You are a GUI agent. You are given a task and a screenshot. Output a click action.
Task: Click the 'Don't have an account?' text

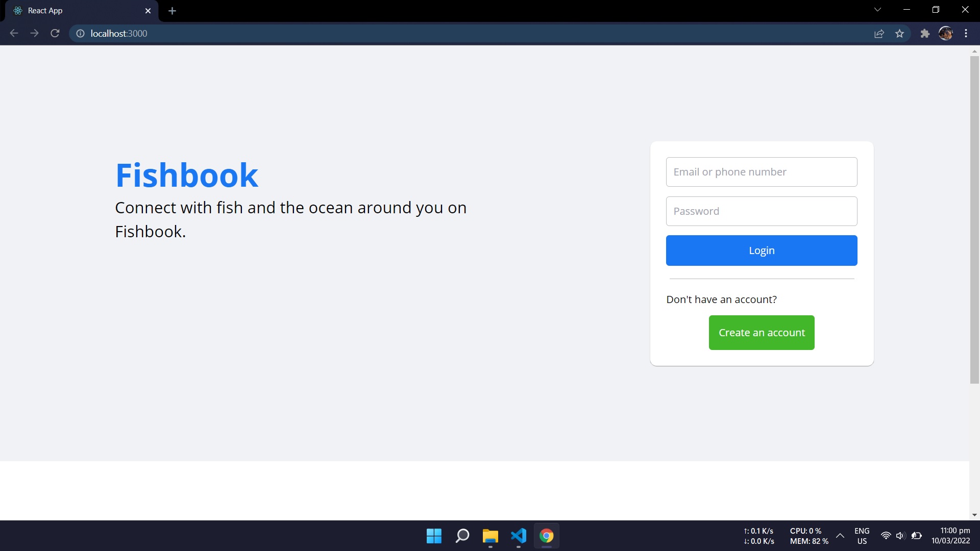(x=721, y=299)
